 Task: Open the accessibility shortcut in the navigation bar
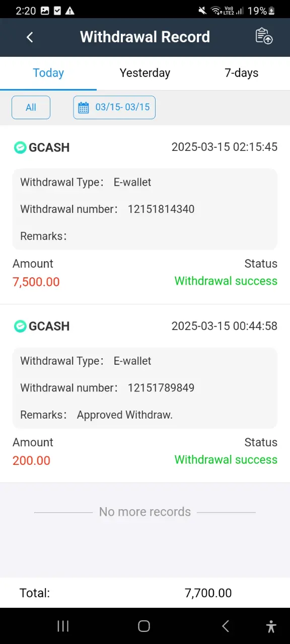click(x=271, y=626)
